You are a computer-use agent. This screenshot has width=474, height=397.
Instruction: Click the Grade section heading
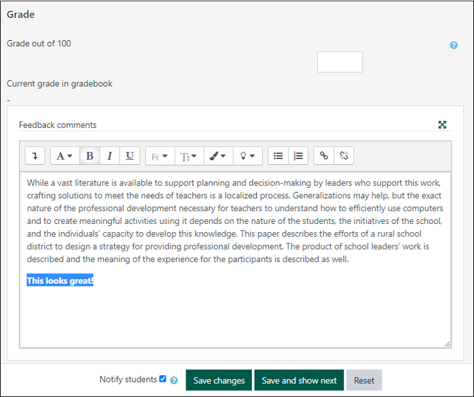(21, 14)
